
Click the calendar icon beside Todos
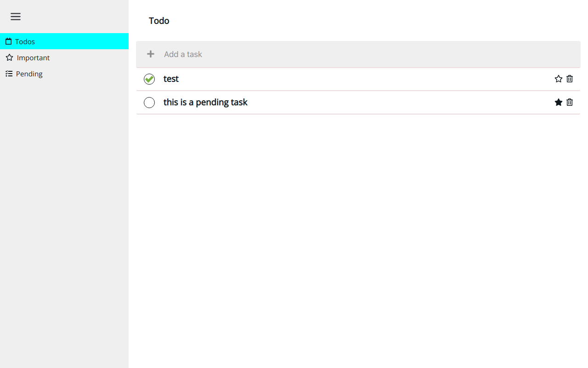(x=8, y=41)
